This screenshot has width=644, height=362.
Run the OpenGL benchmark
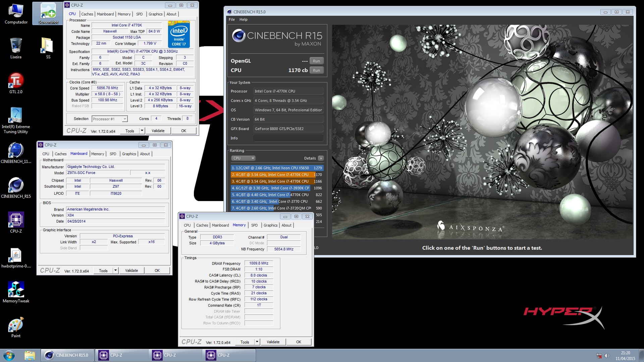coord(316,61)
